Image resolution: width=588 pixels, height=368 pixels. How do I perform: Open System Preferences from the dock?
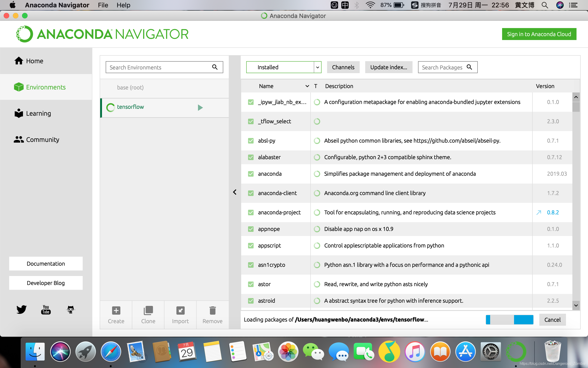coord(491,352)
